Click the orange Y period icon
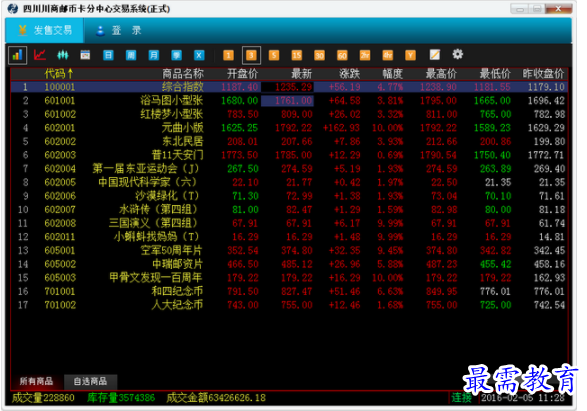Screen dimensions: 587x411 coord(411,55)
